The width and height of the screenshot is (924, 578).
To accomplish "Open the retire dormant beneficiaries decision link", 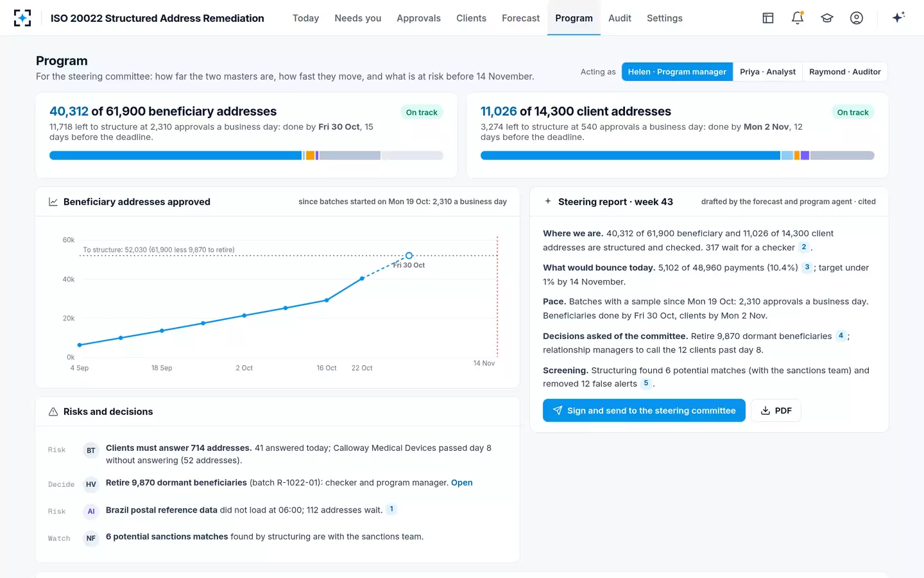I will (462, 483).
